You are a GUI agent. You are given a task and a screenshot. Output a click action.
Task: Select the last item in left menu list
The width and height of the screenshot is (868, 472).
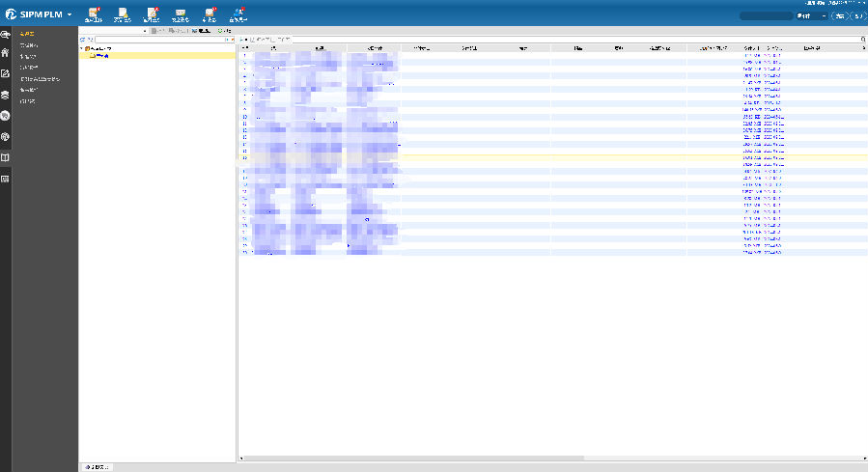(28, 100)
